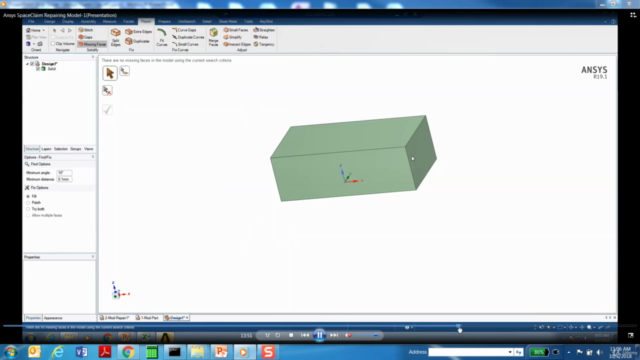Click the taskbar Address input field
Image resolution: width=640 pixels, height=360 pixels.
[x=468, y=352]
